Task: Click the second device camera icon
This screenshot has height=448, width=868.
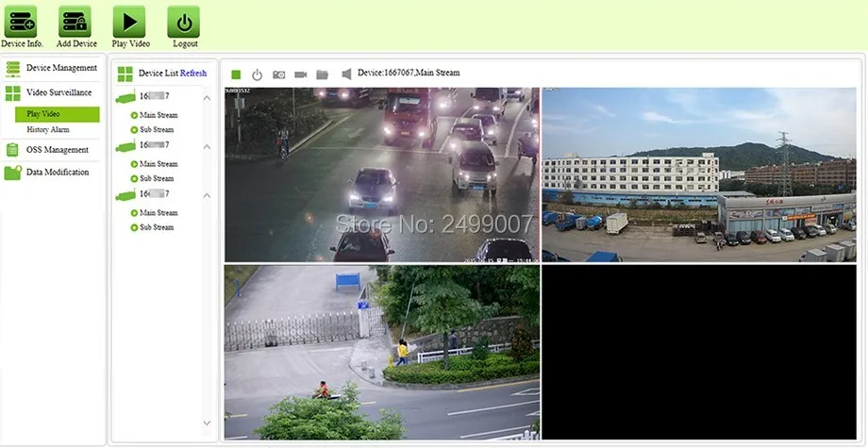Action: tap(125, 146)
